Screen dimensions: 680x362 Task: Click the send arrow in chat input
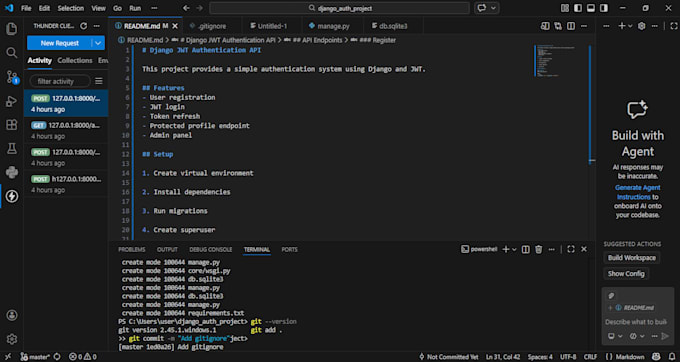tap(665, 336)
